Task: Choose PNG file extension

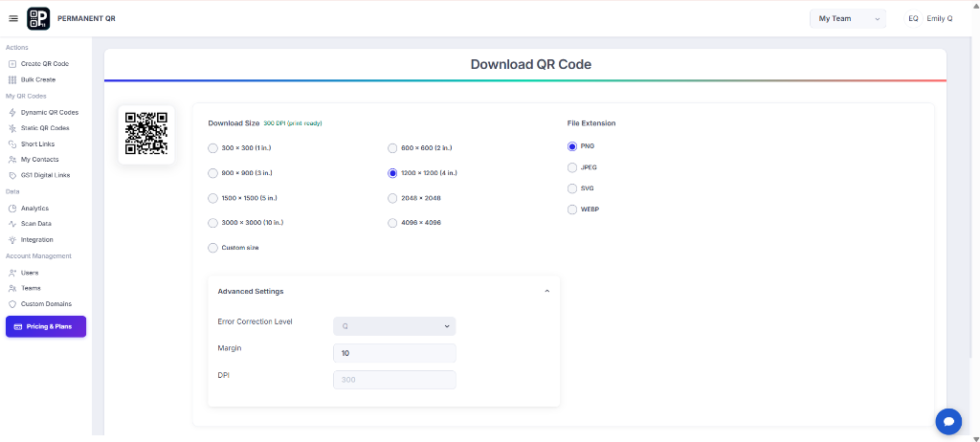Action: coord(572,146)
